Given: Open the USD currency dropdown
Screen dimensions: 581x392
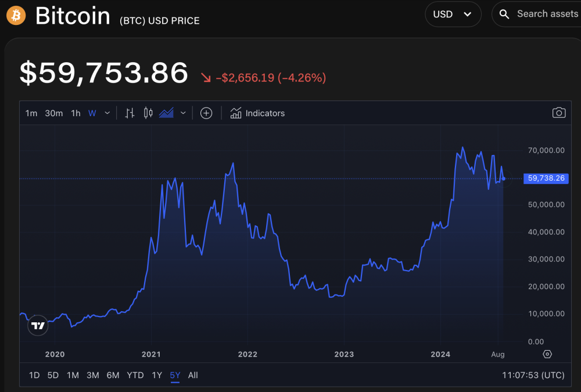Looking at the screenshot, I should (x=453, y=15).
